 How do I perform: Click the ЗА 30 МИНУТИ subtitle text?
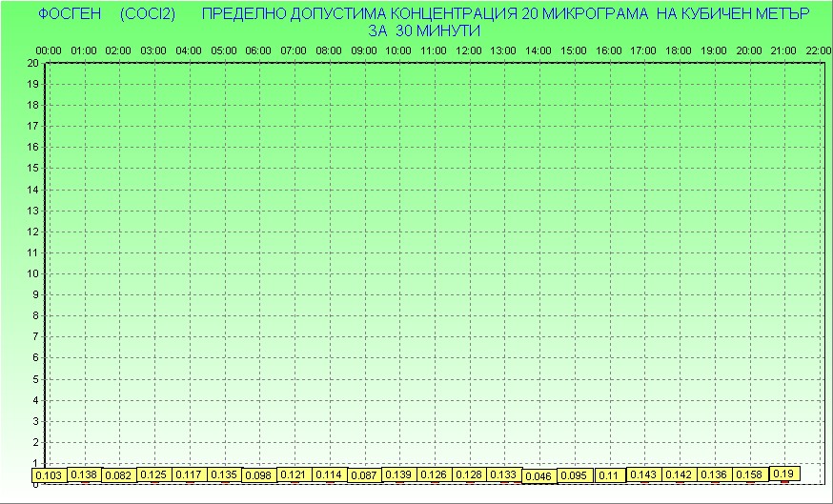tap(424, 30)
